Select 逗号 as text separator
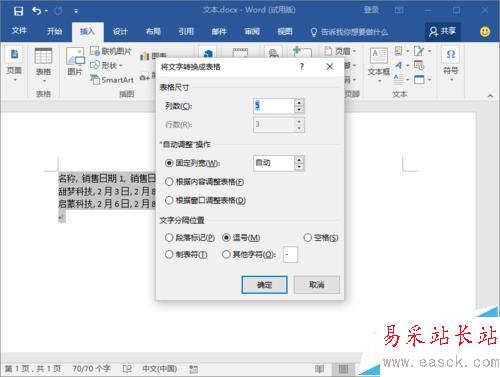 (241, 238)
